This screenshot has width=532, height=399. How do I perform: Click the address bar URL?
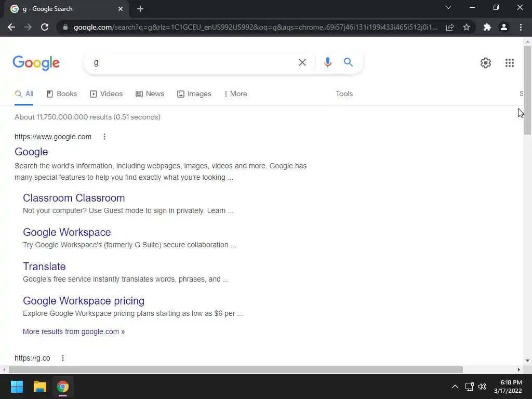click(255, 27)
